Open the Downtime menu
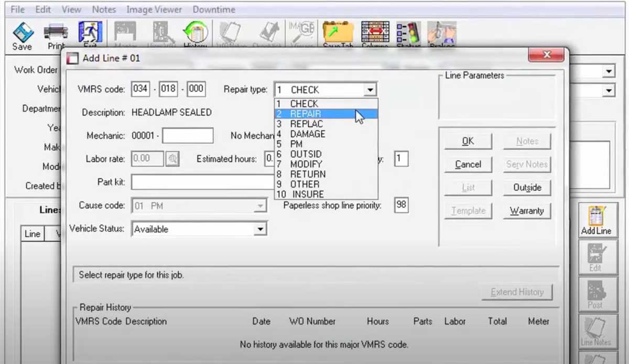 213,9
